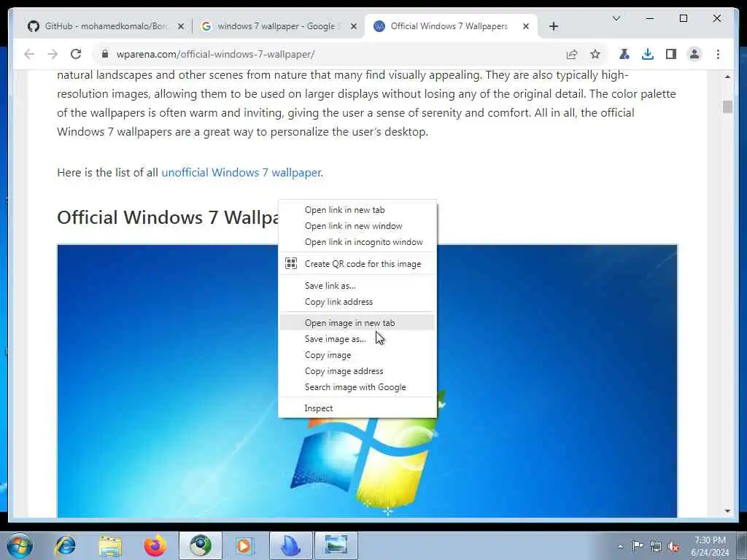
Task: Click the forward navigation arrow
Action: point(53,54)
